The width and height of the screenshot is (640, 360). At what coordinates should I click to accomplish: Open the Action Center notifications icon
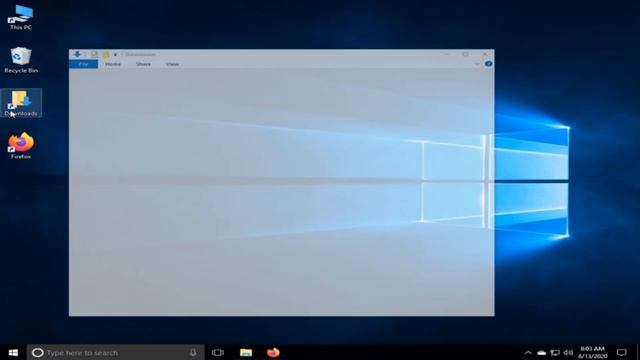click(622, 353)
